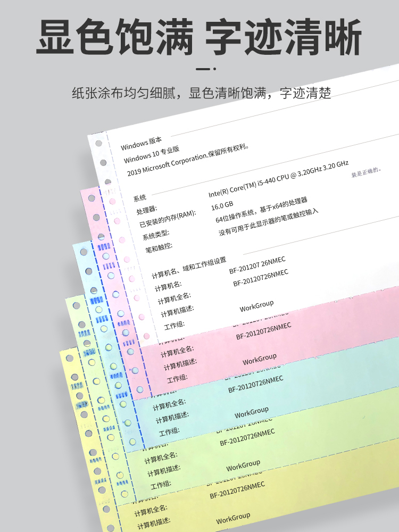Select the "Windows 版本" heading on white sheet
399x532 pixels.
pyautogui.click(x=141, y=144)
